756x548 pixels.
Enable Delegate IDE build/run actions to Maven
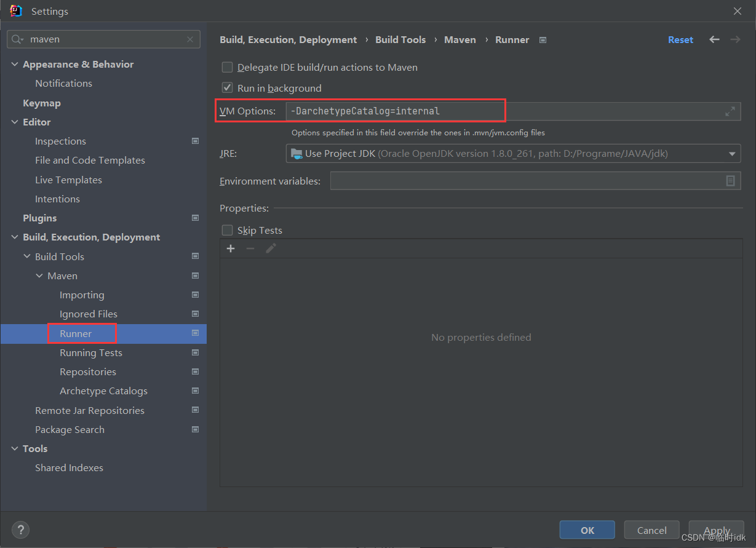(228, 68)
